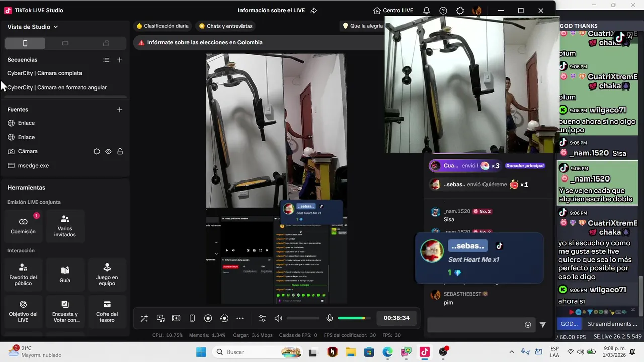This screenshot has height=362, width=644.
Task: Open the Windows Start menu
Action: tap(201, 352)
